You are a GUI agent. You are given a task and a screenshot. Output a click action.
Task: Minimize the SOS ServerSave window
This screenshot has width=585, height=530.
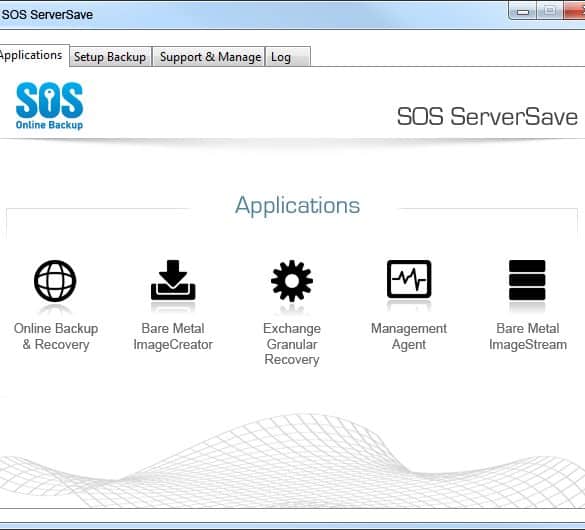pos(523,11)
